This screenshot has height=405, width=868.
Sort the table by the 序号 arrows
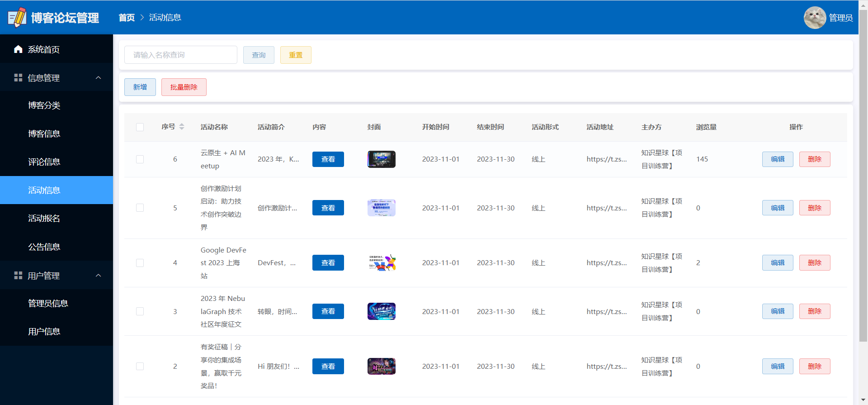(x=182, y=127)
